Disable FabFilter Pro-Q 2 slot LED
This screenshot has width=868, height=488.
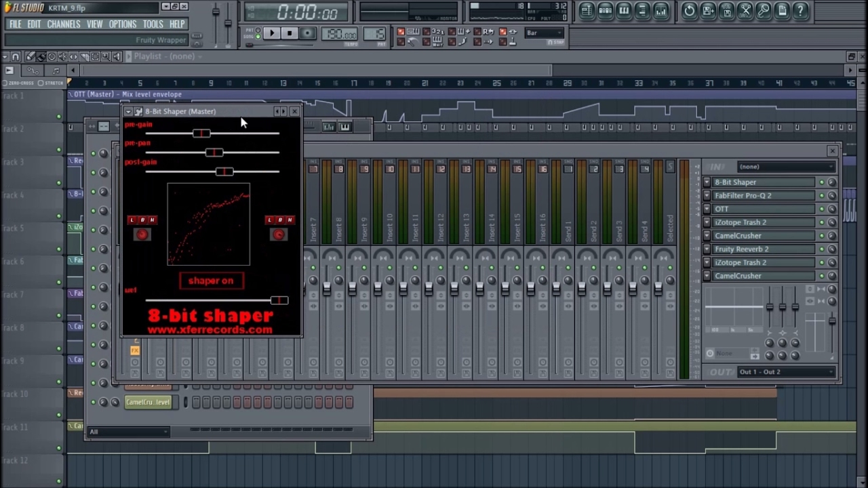(x=822, y=196)
